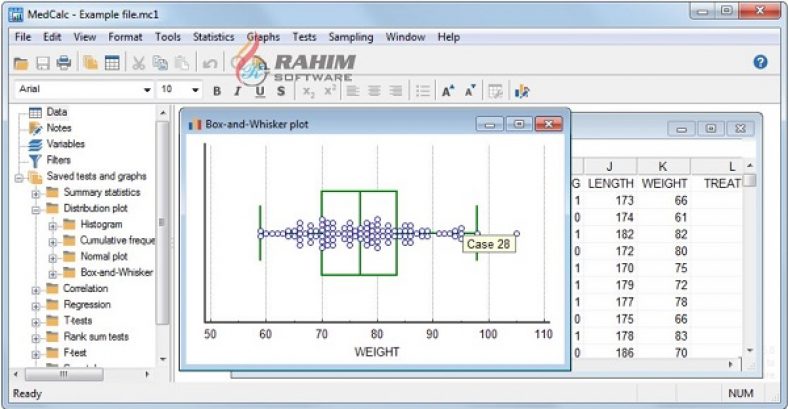Click the Print icon in toolbar
Image resolution: width=788 pixels, height=409 pixels.
tap(64, 63)
